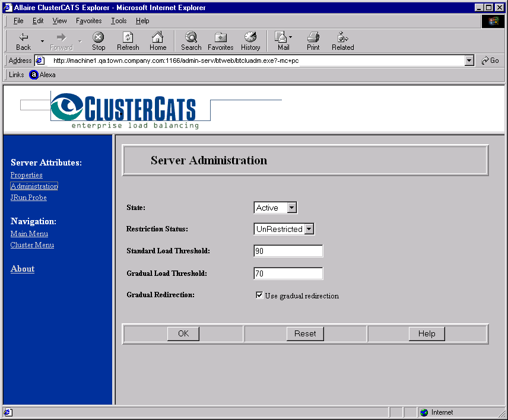Click the Server Attributes: sidebar heading
Screen dimensions: 508x420
46,163
